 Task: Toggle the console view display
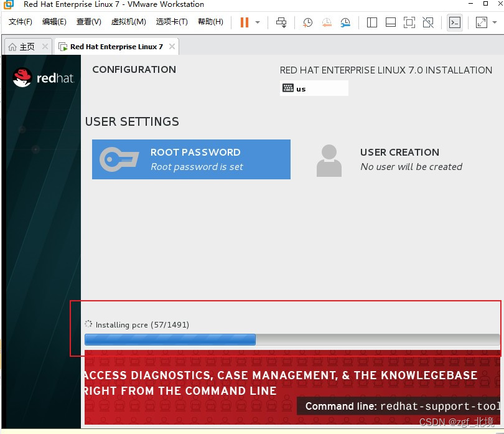tap(455, 22)
